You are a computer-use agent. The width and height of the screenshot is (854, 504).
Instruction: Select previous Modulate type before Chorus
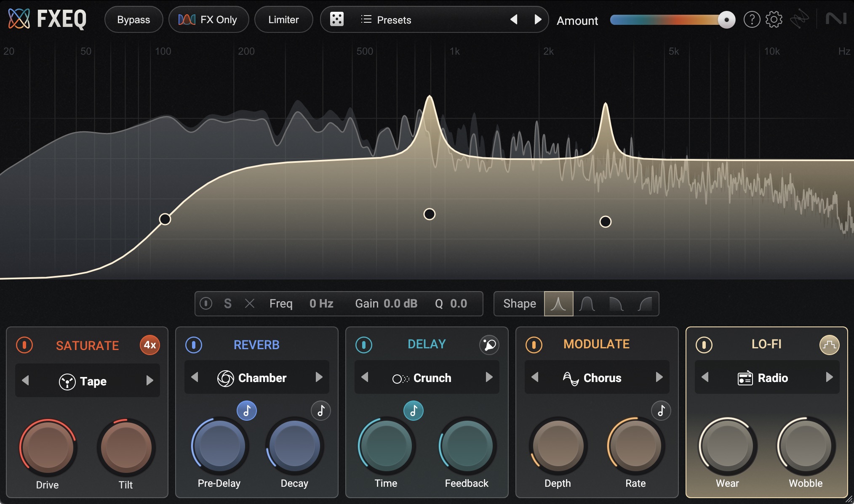point(535,377)
